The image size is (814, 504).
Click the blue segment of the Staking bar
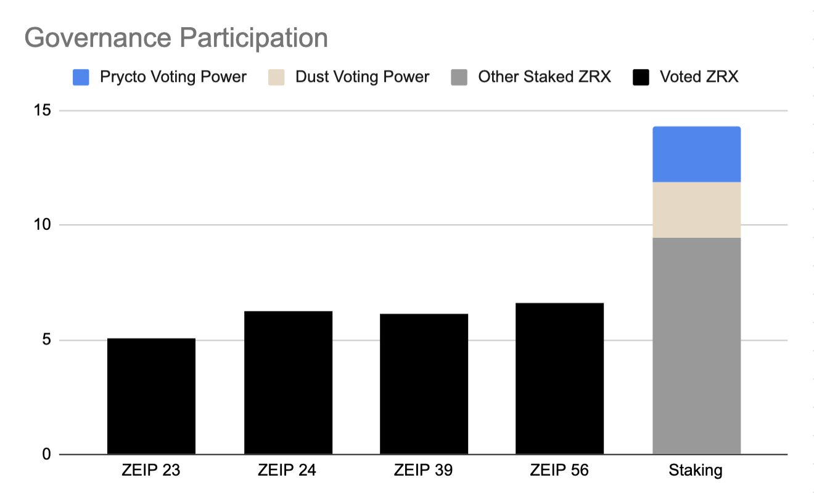coord(696,155)
